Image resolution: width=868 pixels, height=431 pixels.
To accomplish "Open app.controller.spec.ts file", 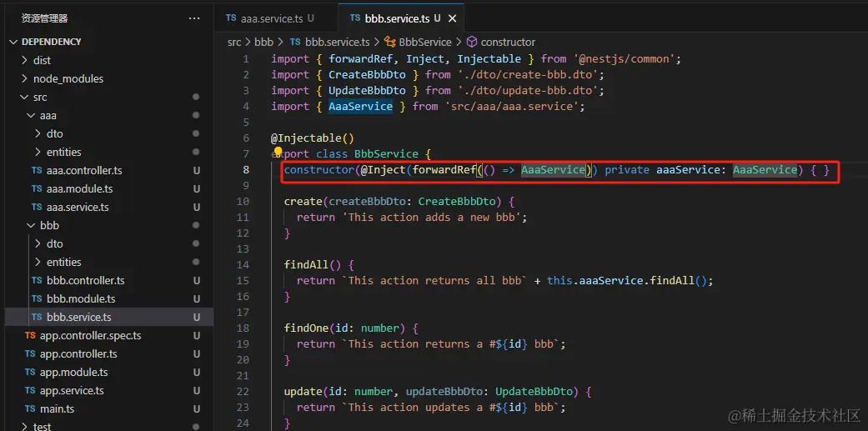I will coord(90,336).
